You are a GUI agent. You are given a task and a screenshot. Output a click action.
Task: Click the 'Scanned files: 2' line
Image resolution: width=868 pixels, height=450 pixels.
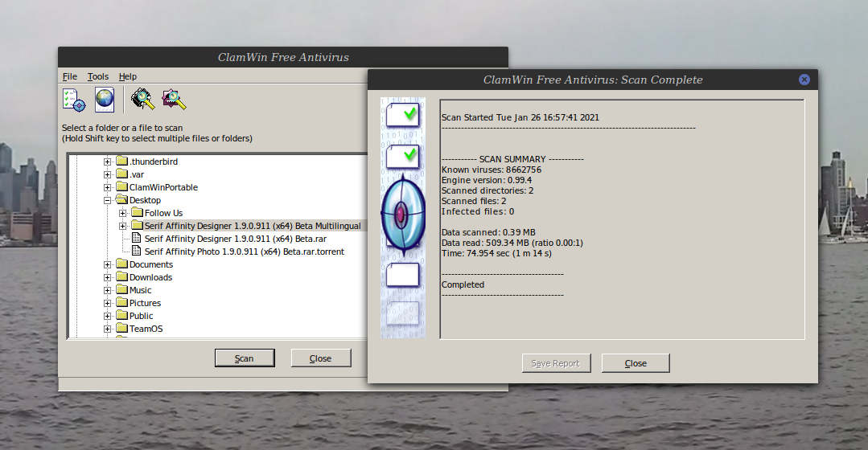click(x=473, y=201)
